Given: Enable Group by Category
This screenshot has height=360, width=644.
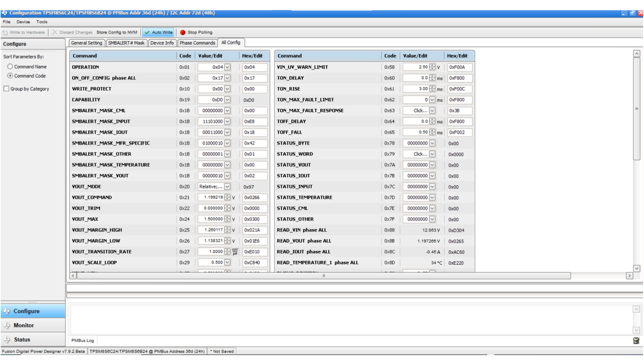Looking at the screenshot, I should tap(6, 88).
